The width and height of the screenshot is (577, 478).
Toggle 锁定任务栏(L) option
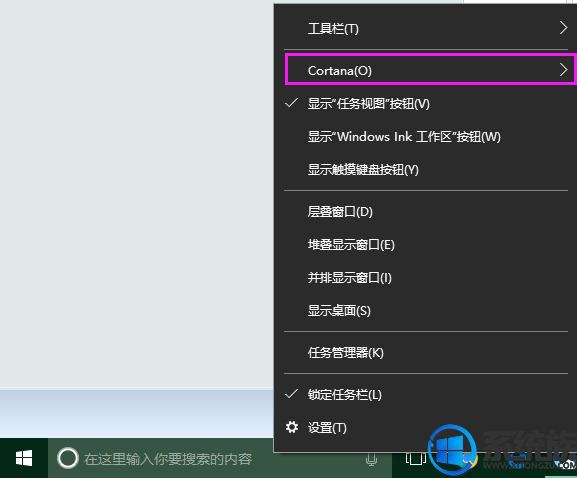[x=426, y=394]
